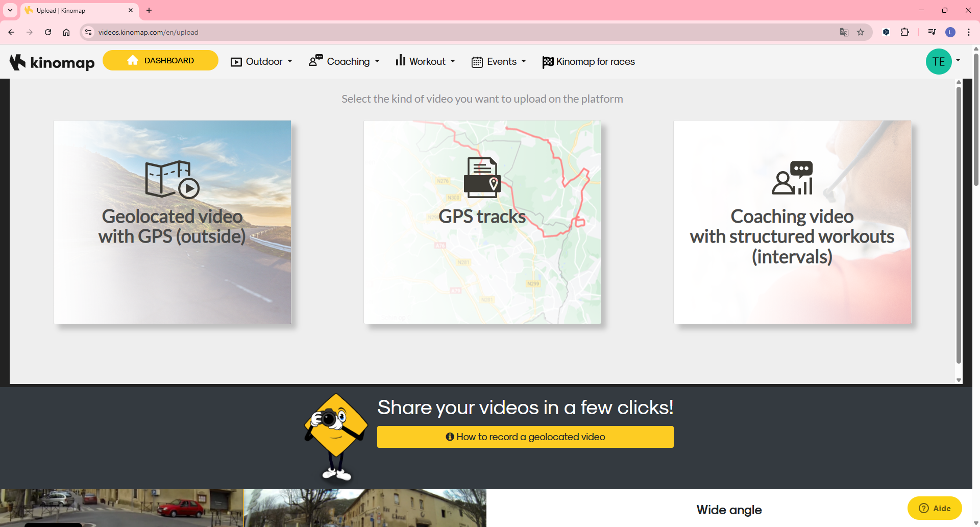Click the house icon in Dashboard button
The height and width of the screenshot is (527, 980).
point(133,60)
